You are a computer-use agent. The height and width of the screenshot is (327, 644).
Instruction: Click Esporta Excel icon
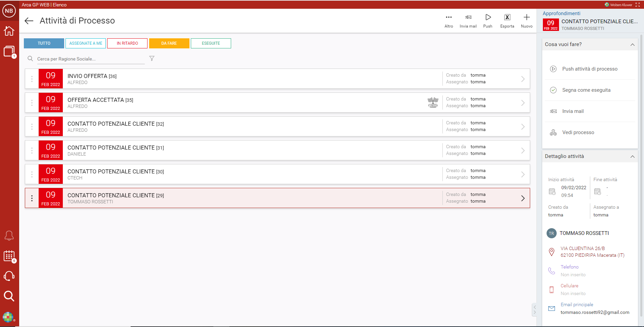(x=507, y=21)
